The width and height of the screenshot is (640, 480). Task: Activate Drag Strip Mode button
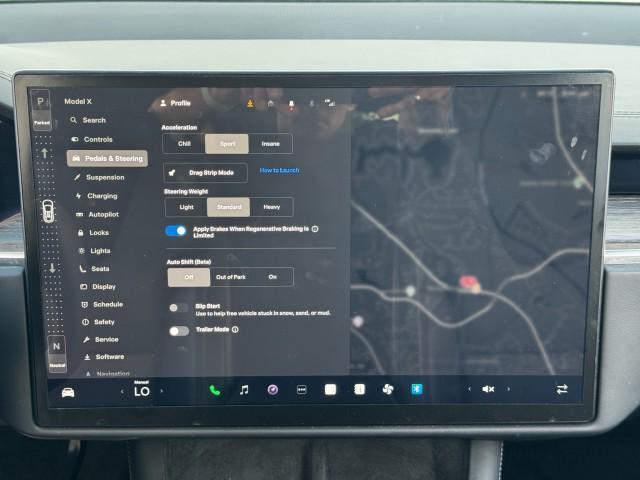pyautogui.click(x=205, y=172)
